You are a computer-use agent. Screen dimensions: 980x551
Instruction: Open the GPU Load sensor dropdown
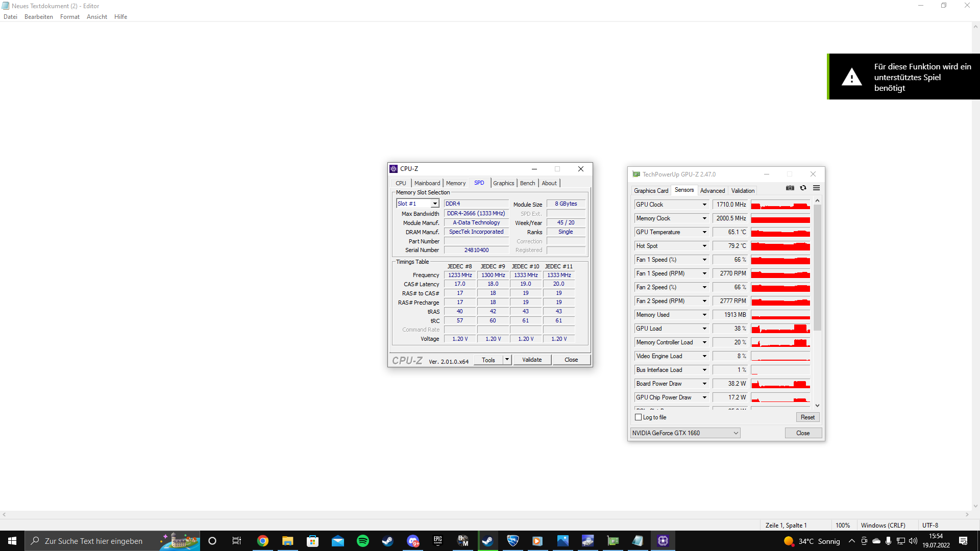[x=704, y=329]
